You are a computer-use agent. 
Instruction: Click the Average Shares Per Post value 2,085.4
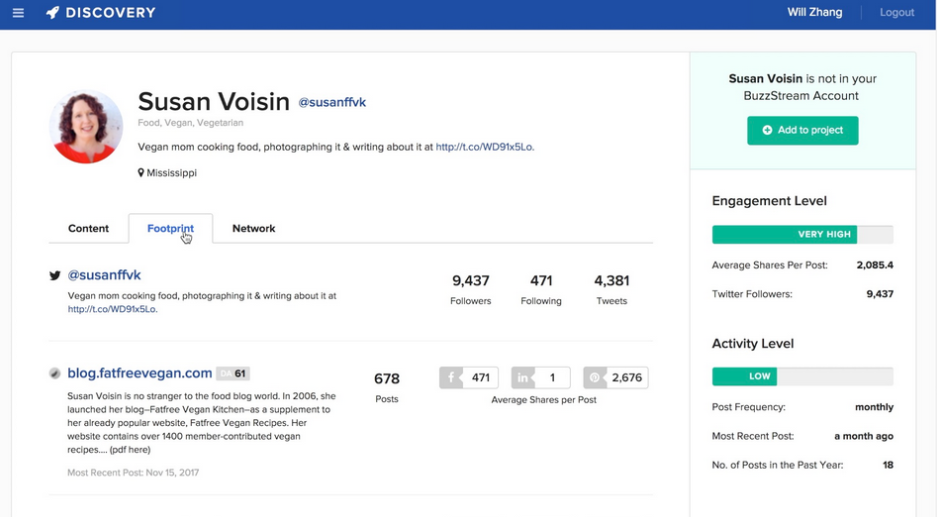pos(875,265)
